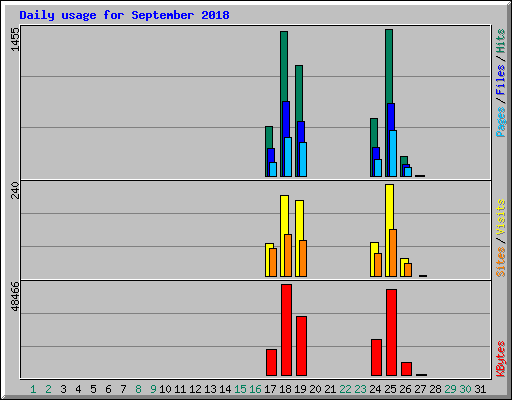Click day label 20 on the axis
This screenshot has width=512, height=400.
point(315,389)
